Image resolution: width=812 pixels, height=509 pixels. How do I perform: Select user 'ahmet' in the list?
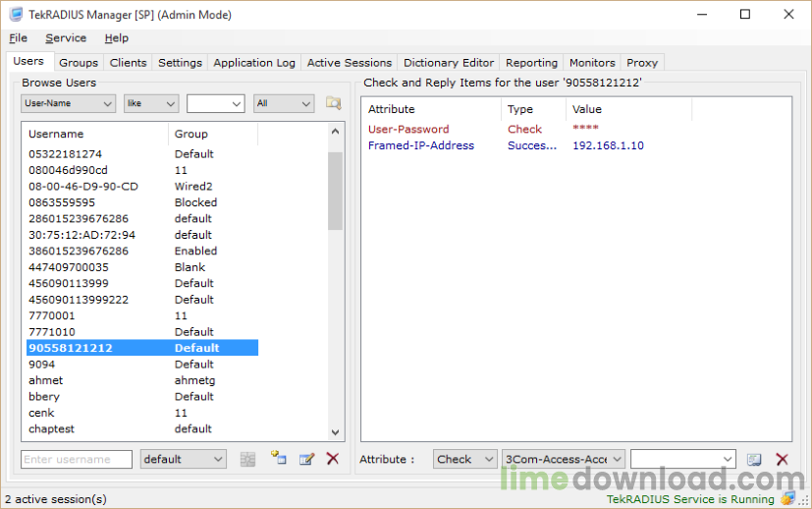[46, 380]
